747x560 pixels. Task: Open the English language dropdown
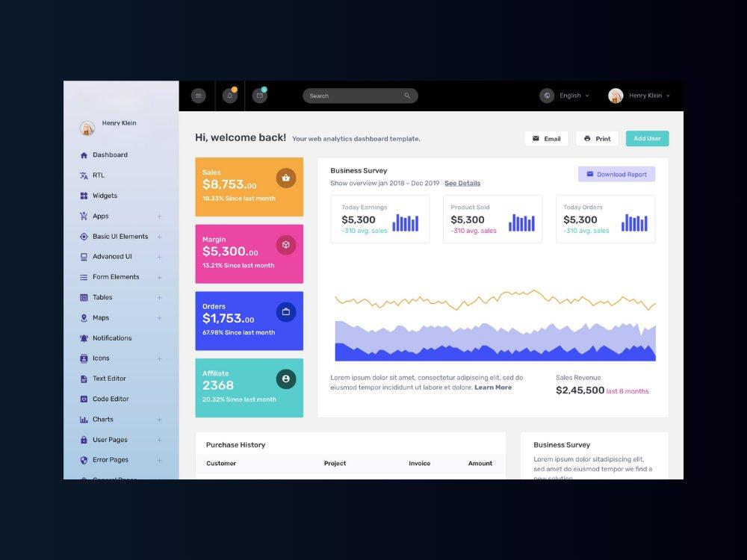(574, 96)
